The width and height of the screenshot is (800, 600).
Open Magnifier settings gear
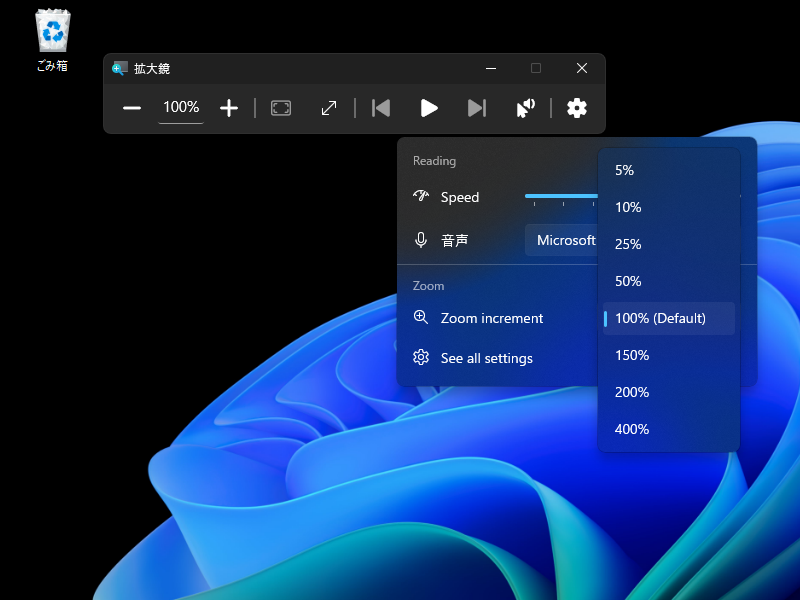577,108
